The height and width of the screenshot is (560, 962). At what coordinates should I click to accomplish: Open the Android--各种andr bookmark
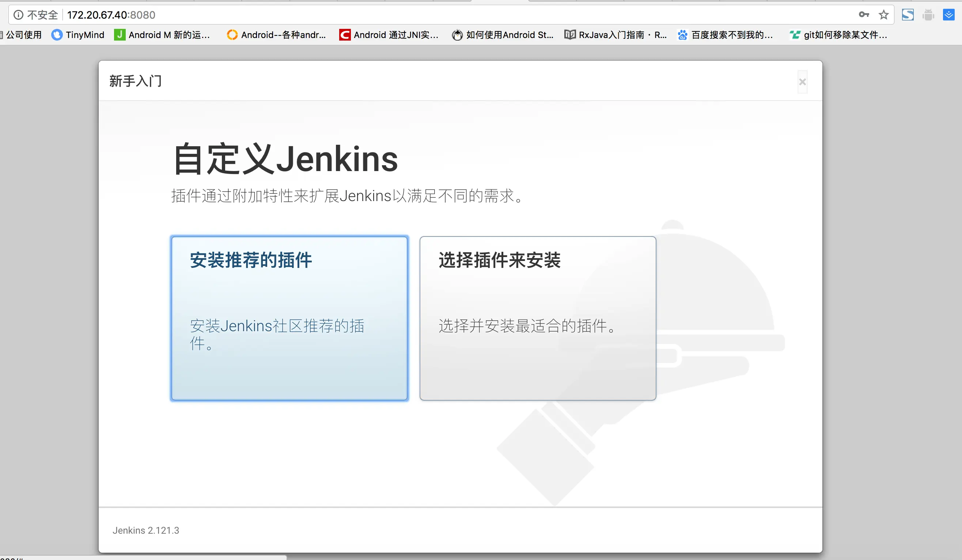276,35
